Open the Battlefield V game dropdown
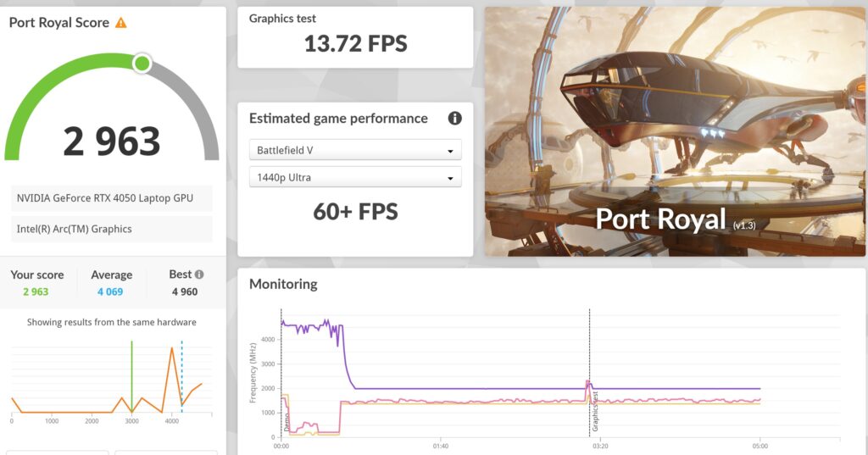The width and height of the screenshot is (868, 455). (x=355, y=150)
